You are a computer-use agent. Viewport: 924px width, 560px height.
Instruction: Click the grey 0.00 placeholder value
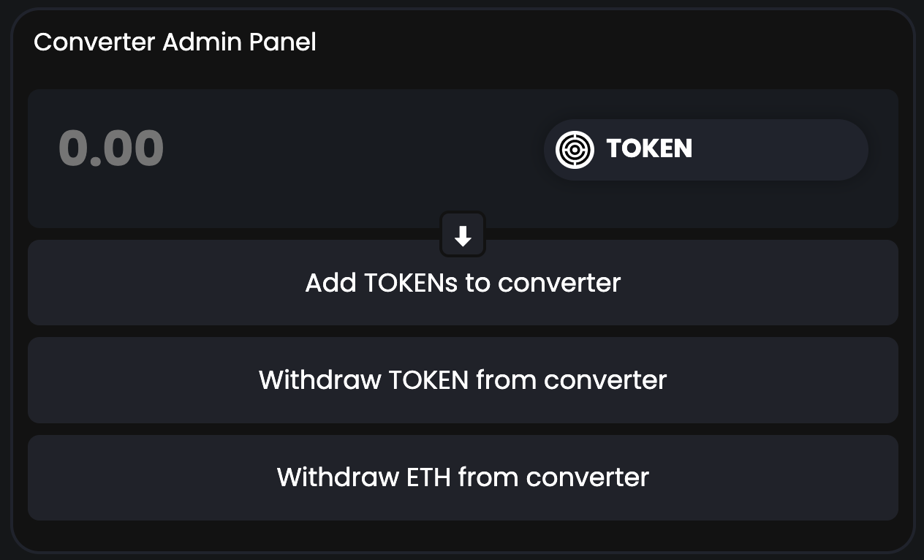tap(111, 149)
